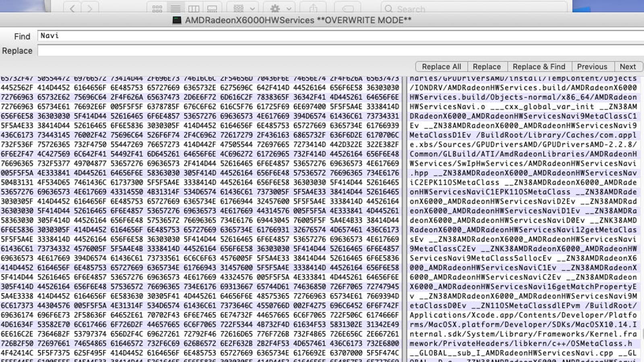
Task: Focus the Finder window search field
Action: coord(474,8)
